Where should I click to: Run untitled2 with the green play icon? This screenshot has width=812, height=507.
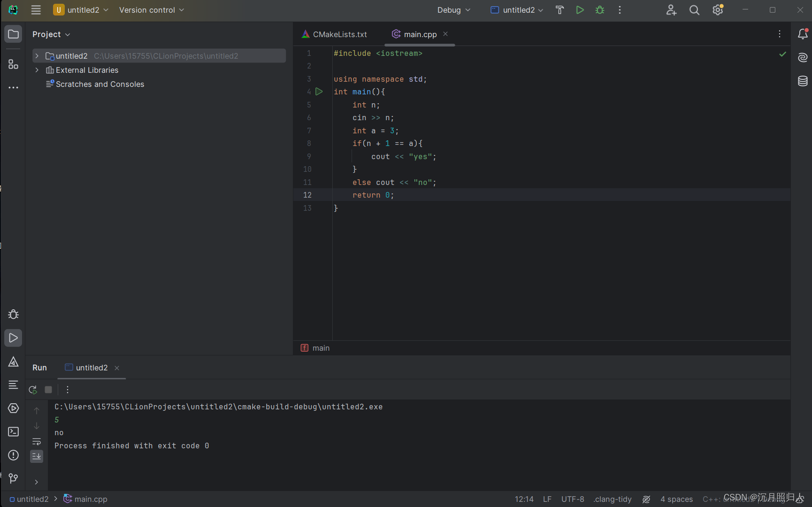(580, 10)
